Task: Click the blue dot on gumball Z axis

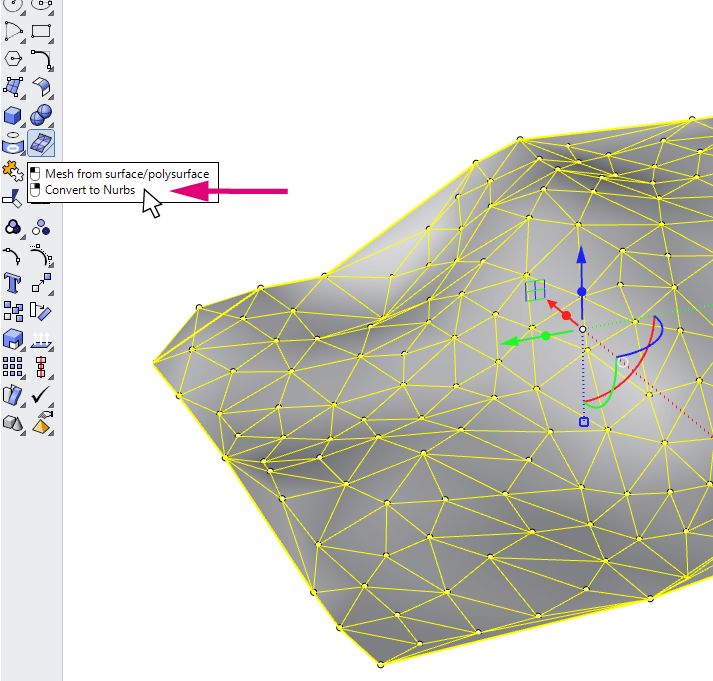Action: pos(582,291)
